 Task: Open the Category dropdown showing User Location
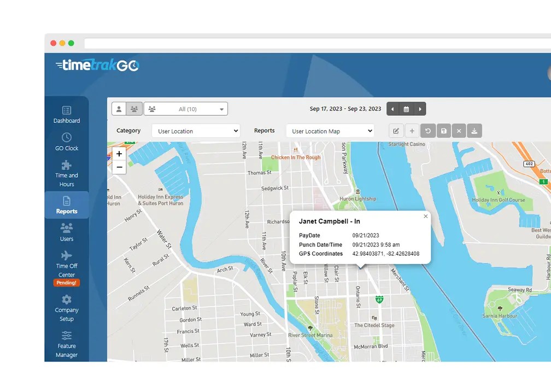(x=195, y=131)
